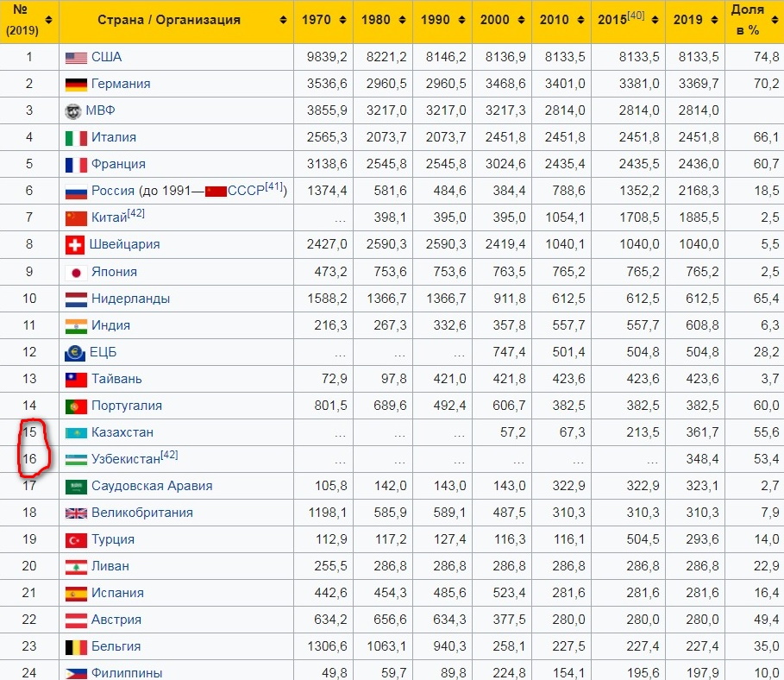
Task: Open the Великобритания country link
Action: [142, 513]
